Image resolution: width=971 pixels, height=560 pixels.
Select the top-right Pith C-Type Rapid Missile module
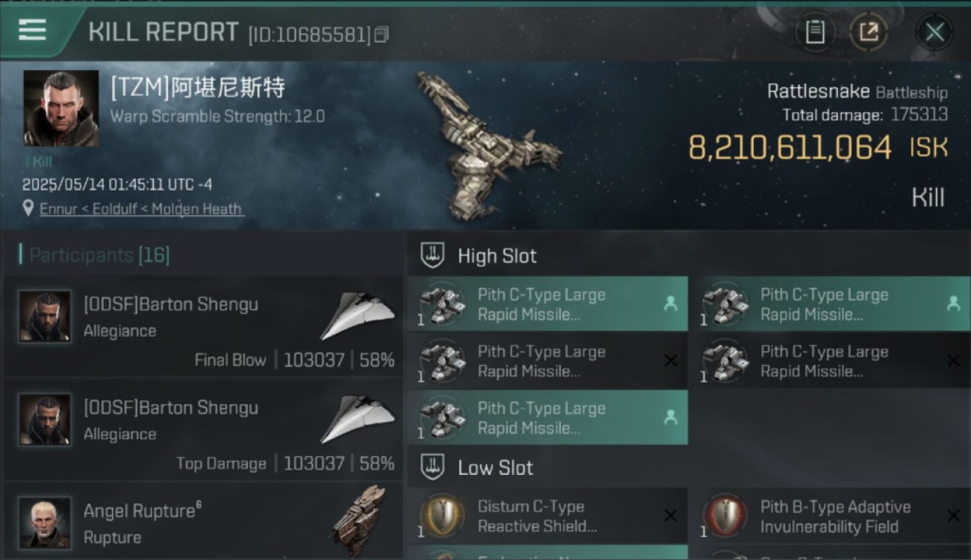coord(831,304)
